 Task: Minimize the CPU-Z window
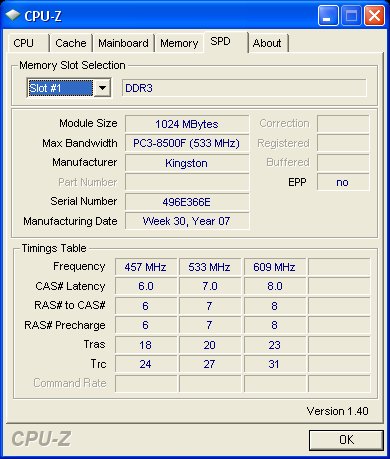[x=328, y=16]
